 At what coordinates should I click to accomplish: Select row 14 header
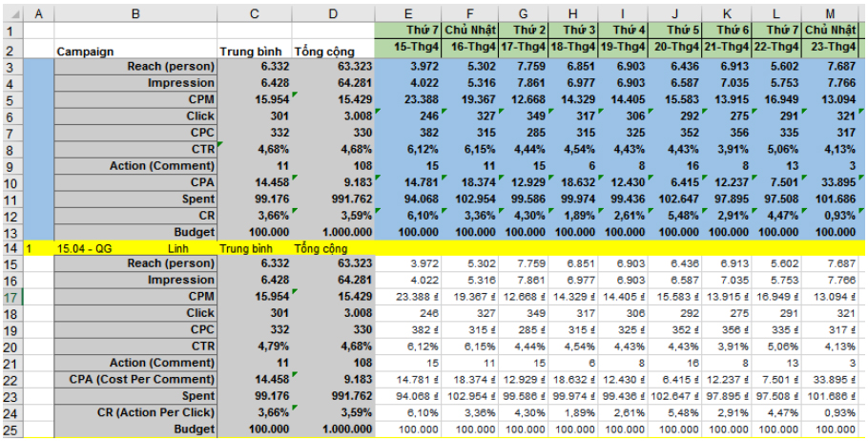(x=10, y=248)
